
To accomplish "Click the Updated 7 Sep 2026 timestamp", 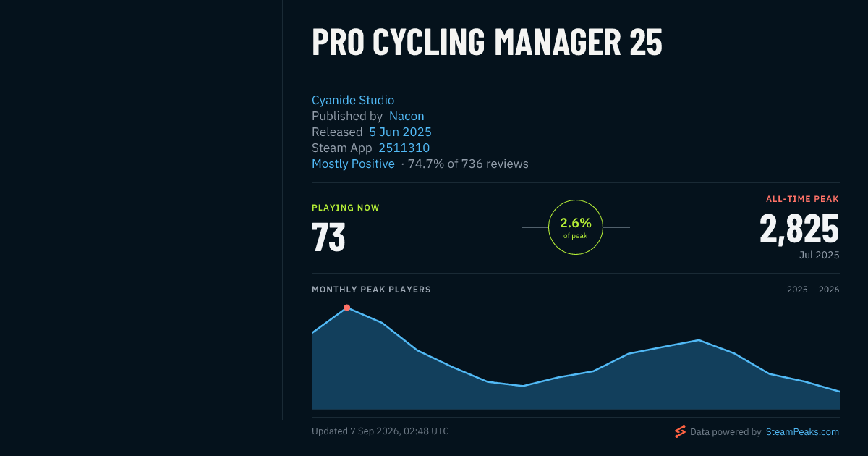I will (380, 431).
